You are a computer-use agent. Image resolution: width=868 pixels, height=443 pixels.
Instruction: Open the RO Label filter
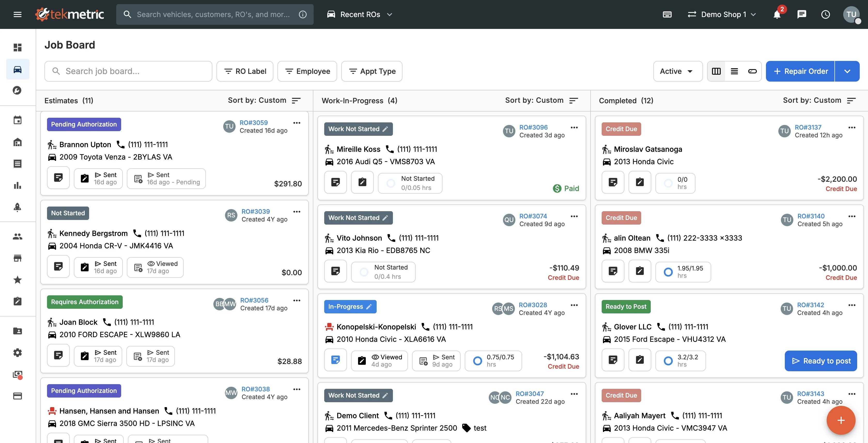(x=245, y=71)
